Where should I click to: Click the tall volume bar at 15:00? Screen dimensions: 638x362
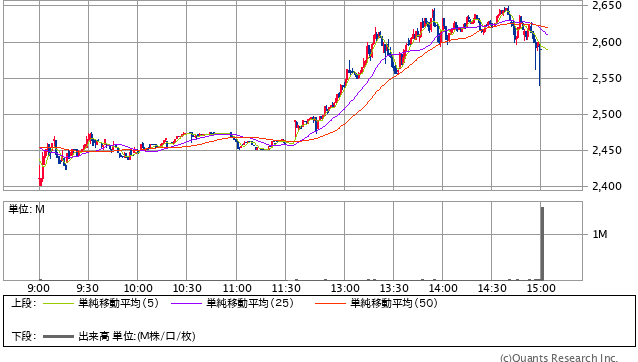pos(542,244)
